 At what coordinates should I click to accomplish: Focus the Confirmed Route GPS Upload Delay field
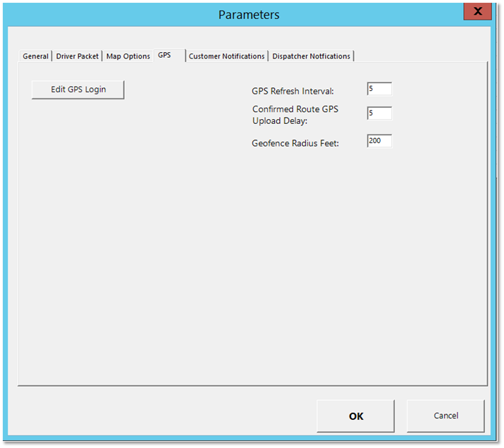[379, 113]
